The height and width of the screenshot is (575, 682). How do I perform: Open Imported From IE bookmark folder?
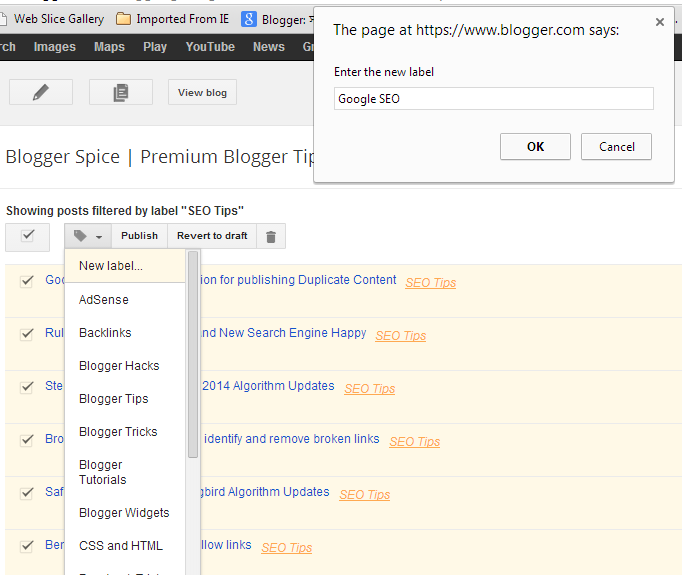(172, 19)
